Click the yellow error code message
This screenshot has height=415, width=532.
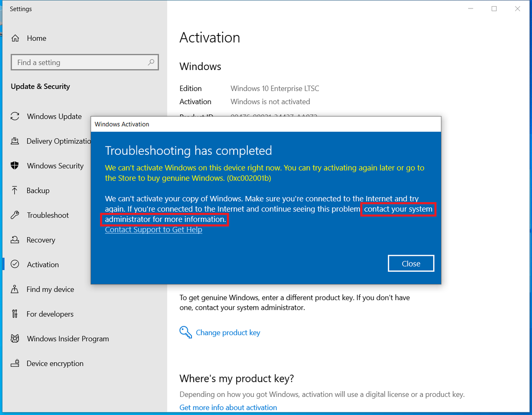tap(265, 173)
